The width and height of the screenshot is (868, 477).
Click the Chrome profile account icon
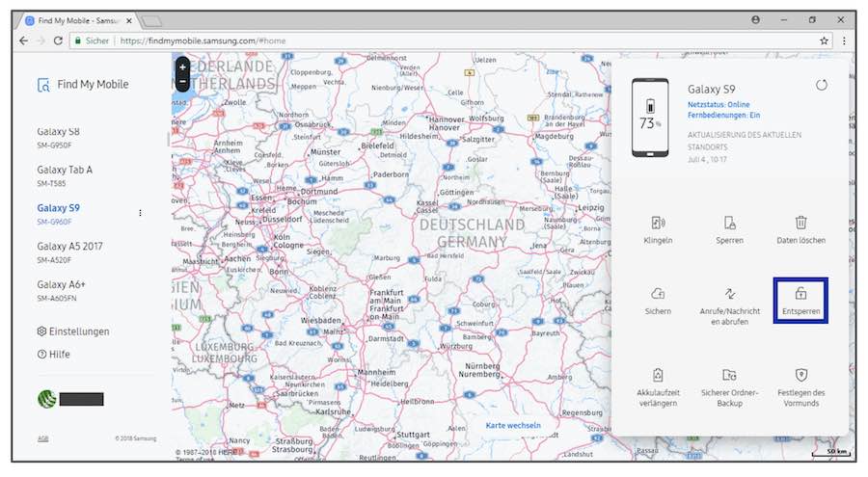755,20
